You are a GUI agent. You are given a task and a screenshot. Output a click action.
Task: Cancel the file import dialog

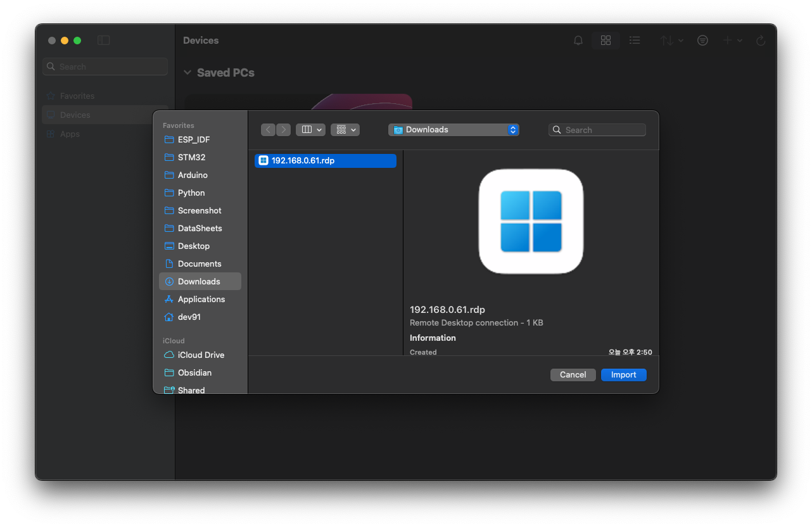pyautogui.click(x=573, y=375)
